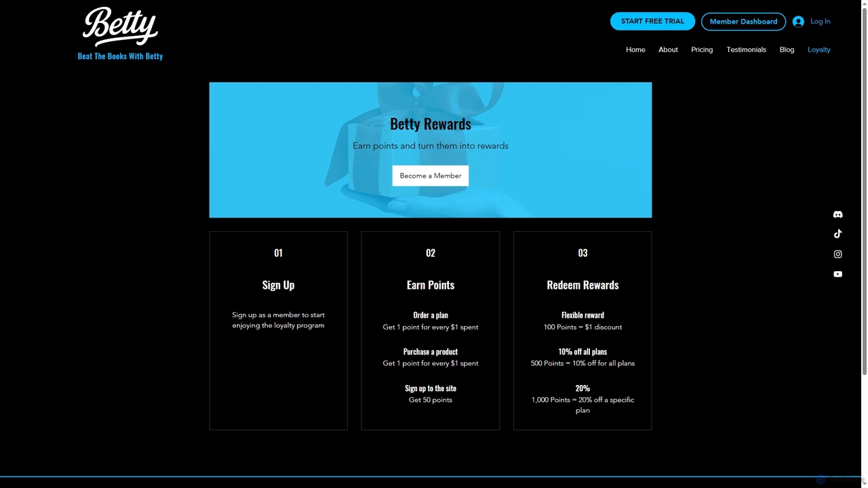Click the Redeem Rewards card heading
Image resolution: width=868 pixels, height=488 pixels.
click(583, 285)
